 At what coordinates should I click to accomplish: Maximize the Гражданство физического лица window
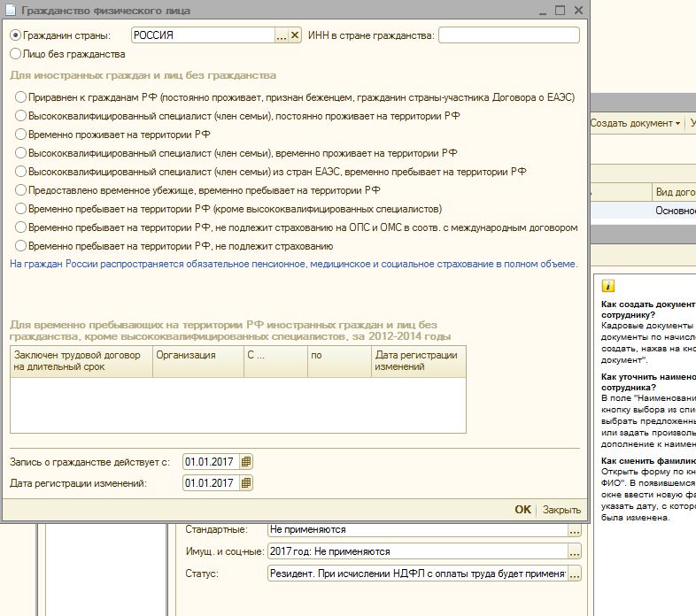click(x=560, y=11)
